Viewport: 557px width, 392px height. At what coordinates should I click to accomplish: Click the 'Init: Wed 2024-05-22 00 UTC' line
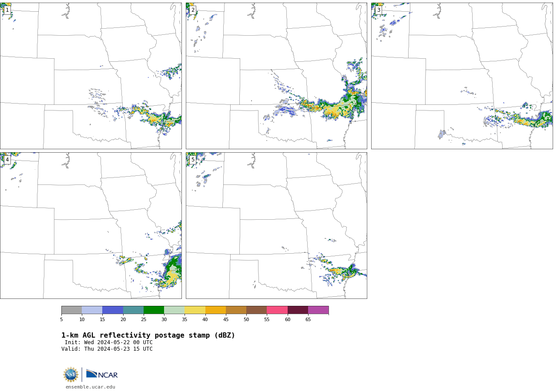109,342
